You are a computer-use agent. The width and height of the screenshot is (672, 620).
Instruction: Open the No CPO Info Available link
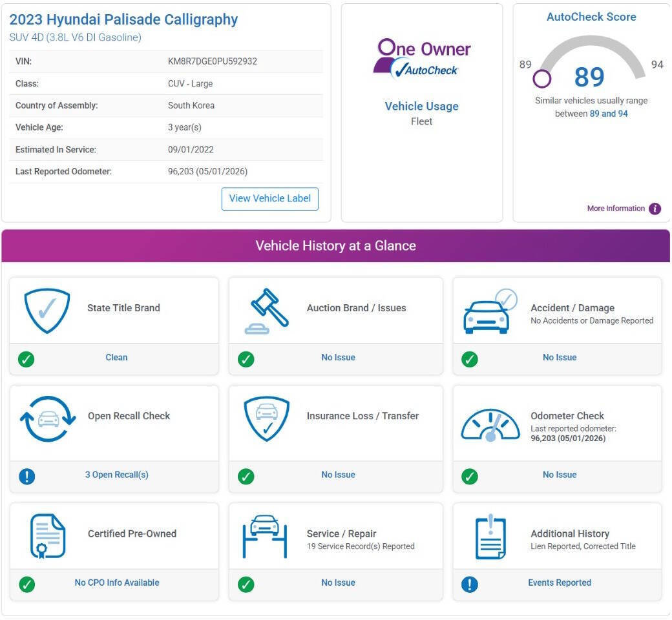pyautogui.click(x=117, y=583)
